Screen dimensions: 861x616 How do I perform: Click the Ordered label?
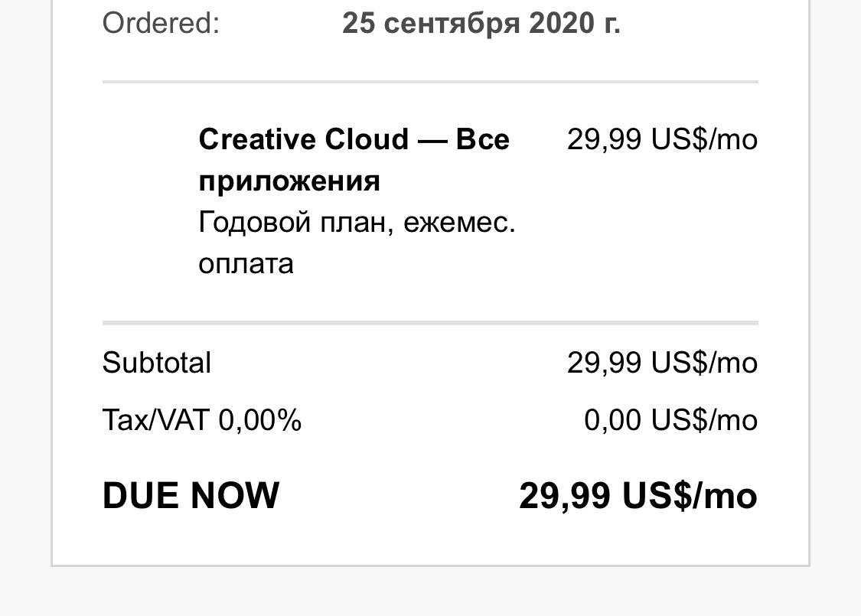[x=161, y=23]
